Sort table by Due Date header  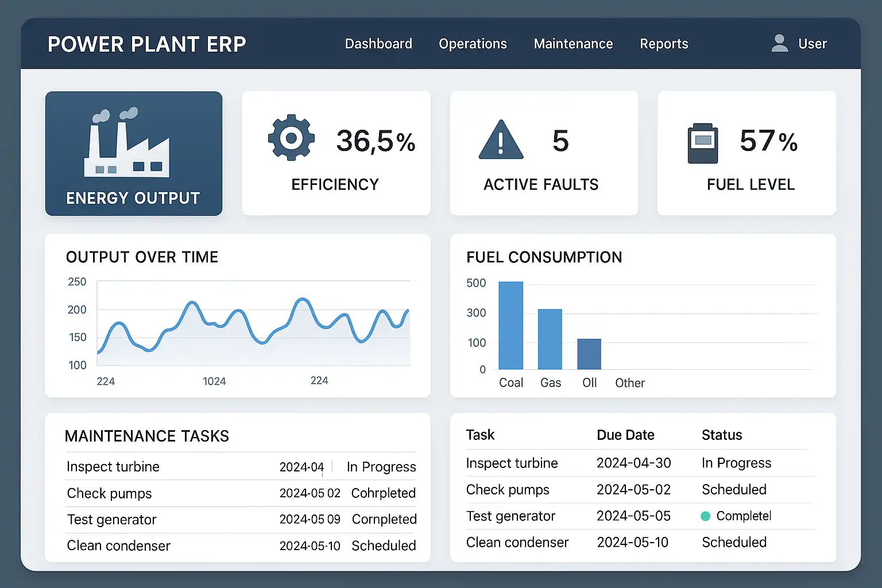tap(625, 435)
